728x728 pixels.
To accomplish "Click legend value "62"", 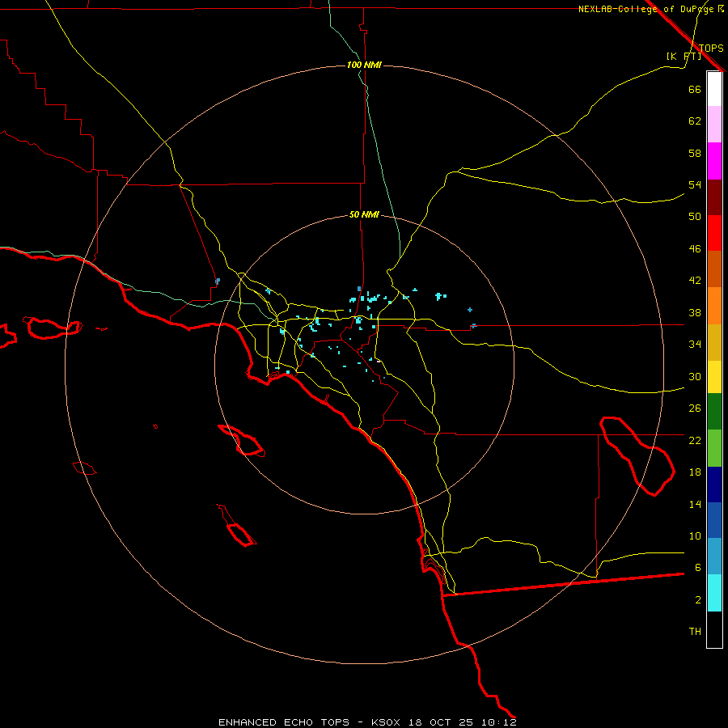I will [x=695, y=121].
